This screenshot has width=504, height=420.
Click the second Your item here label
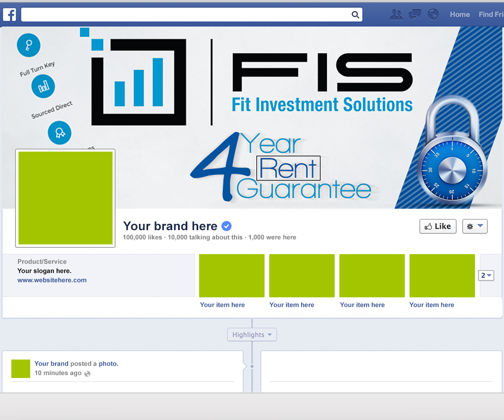click(x=292, y=305)
